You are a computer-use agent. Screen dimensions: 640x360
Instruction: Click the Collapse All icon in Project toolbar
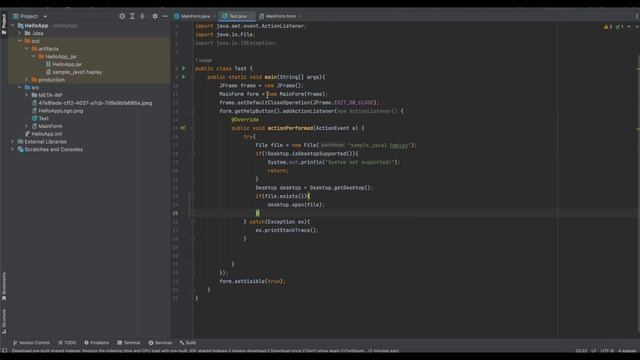click(x=142, y=16)
